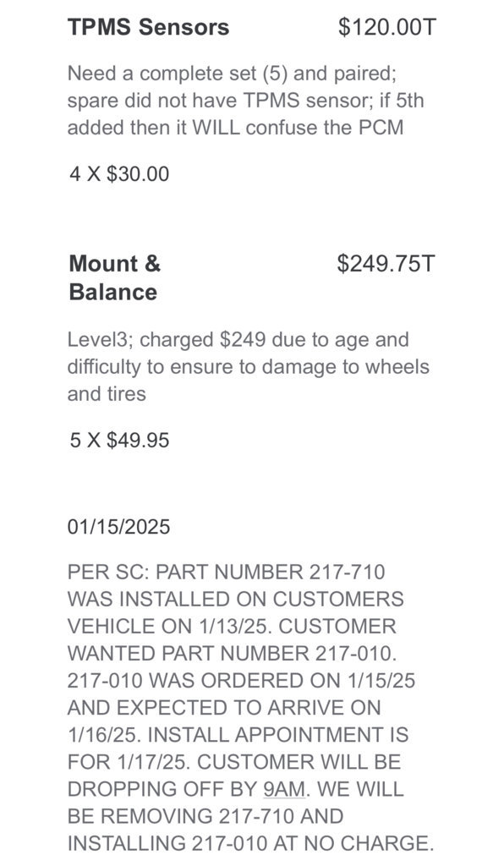Select the 'and tires' description line
The height and width of the screenshot is (866, 504).
point(107,394)
